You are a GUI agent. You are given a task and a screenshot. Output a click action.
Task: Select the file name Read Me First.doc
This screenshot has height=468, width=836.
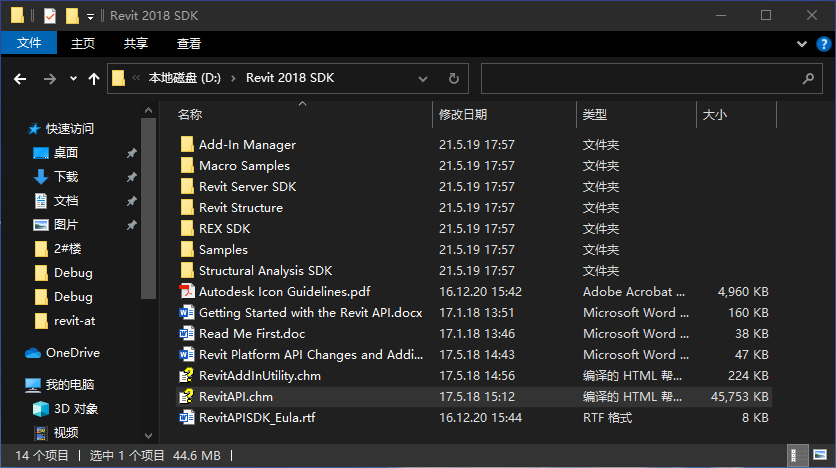click(252, 334)
